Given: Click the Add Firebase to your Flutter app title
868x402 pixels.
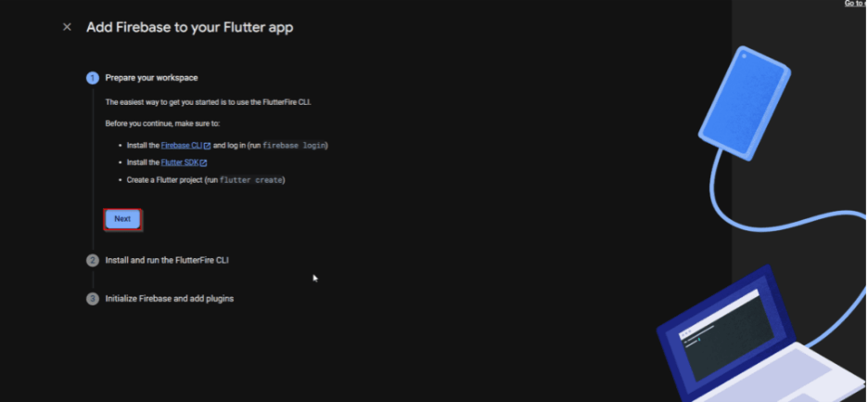Looking at the screenshot, I should coord(190,27).
